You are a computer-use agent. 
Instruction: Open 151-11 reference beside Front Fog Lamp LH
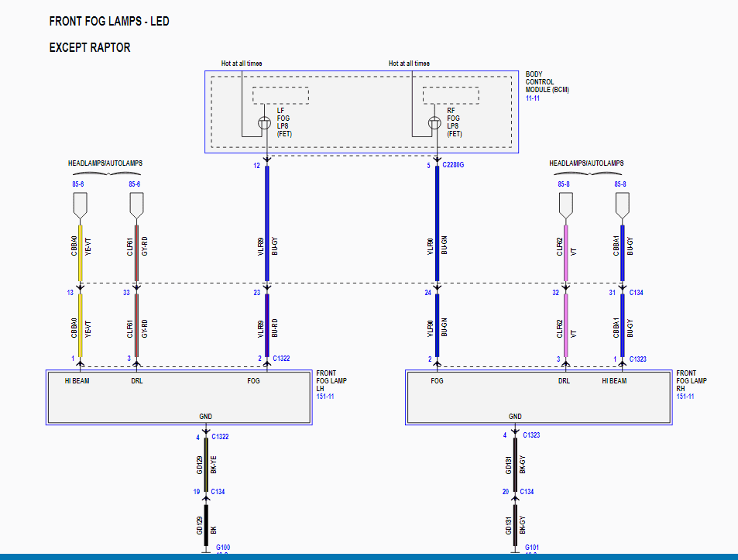pos(327,397)
